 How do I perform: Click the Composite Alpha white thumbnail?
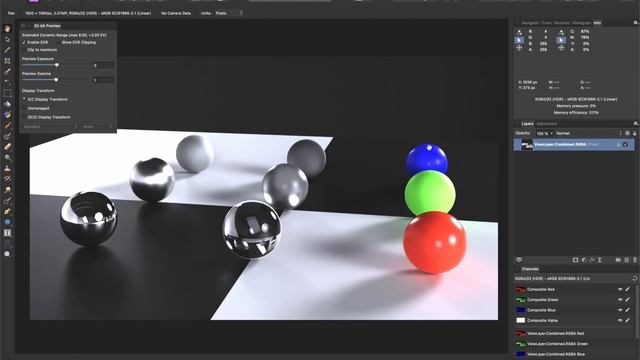[x=520, y=320]
